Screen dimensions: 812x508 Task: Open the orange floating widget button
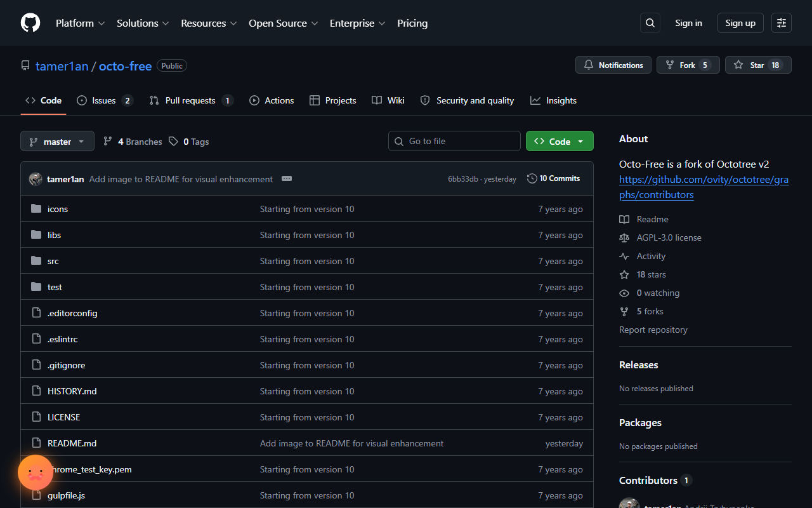(x=36, y=472)
